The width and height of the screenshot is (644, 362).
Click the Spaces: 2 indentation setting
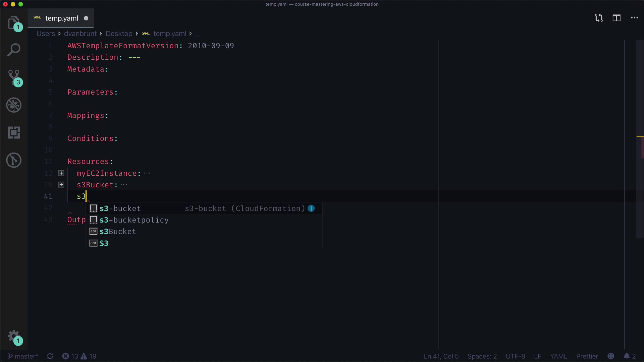click(x=482, y=356)
